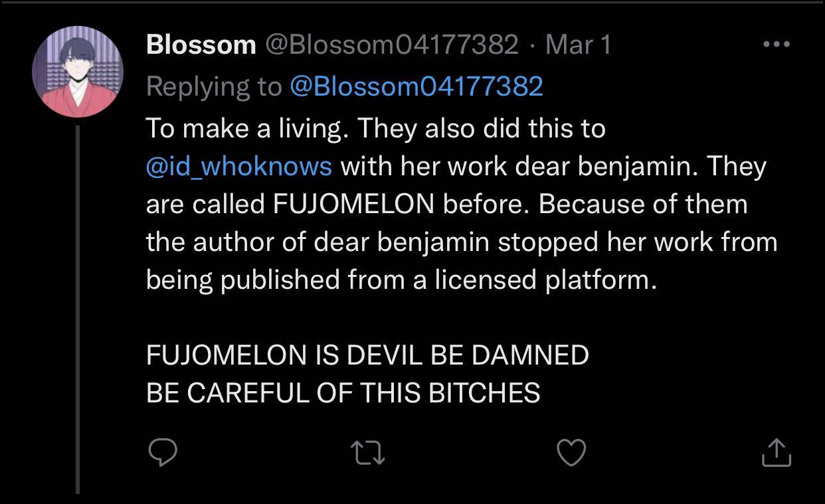Open the share icon menu
Screen dimensions: 825x504
click(776, 453)
